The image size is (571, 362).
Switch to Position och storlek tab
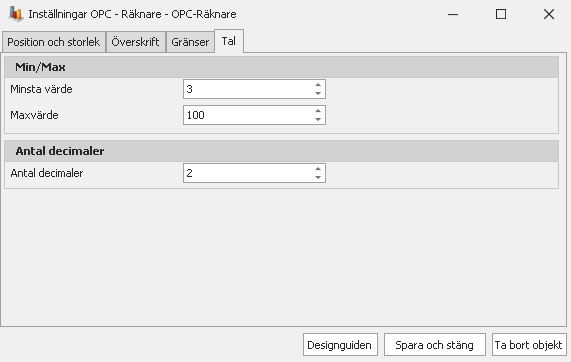tap(54, 42)
